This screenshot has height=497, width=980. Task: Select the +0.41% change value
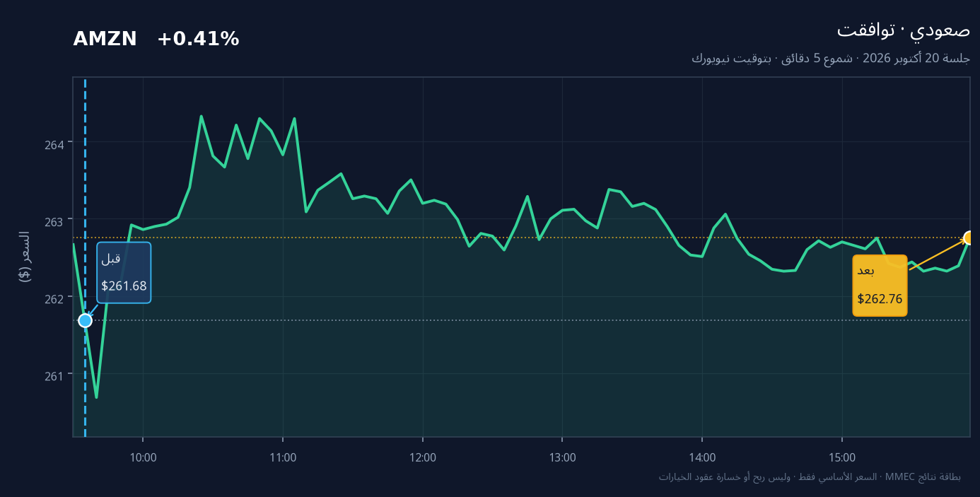point(198,40)
